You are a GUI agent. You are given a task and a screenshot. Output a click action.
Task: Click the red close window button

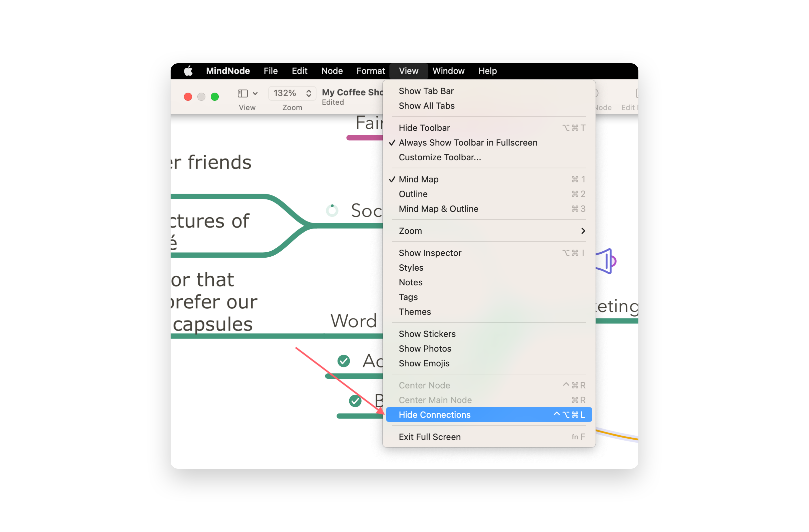188,97
